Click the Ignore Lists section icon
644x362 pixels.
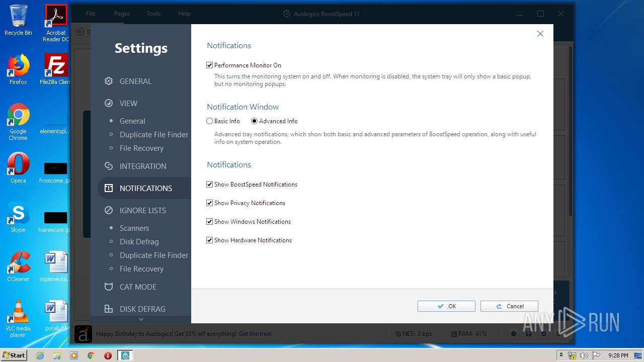108,210
